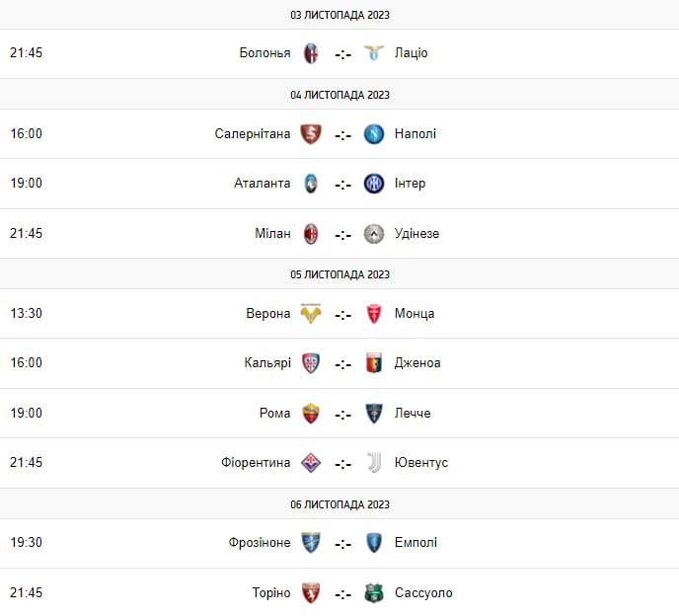The image size is (679, 616).
Task: Open the Roma wolf crest
Action: pyautogui.click(x=311, y=414)
